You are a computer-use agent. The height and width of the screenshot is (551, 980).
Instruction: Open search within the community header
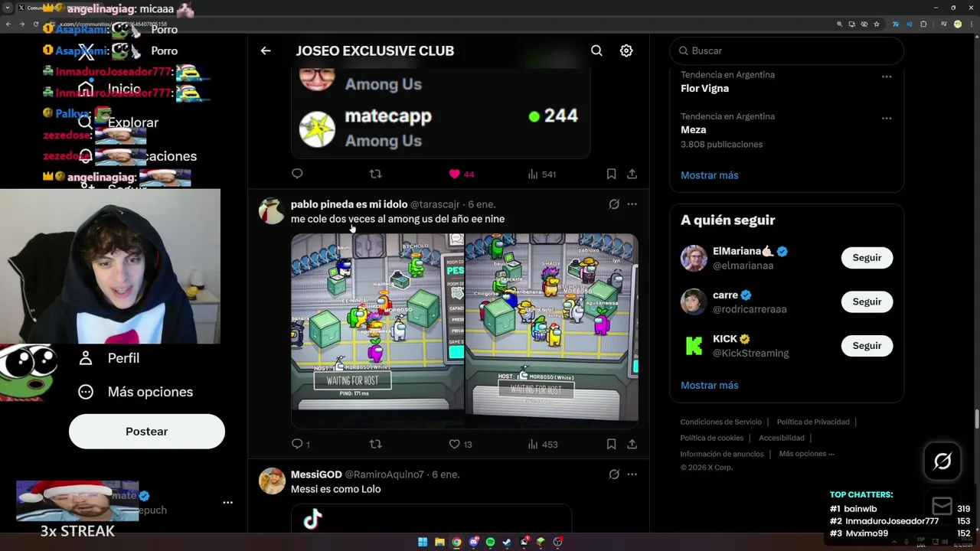[x=596, y=51]
